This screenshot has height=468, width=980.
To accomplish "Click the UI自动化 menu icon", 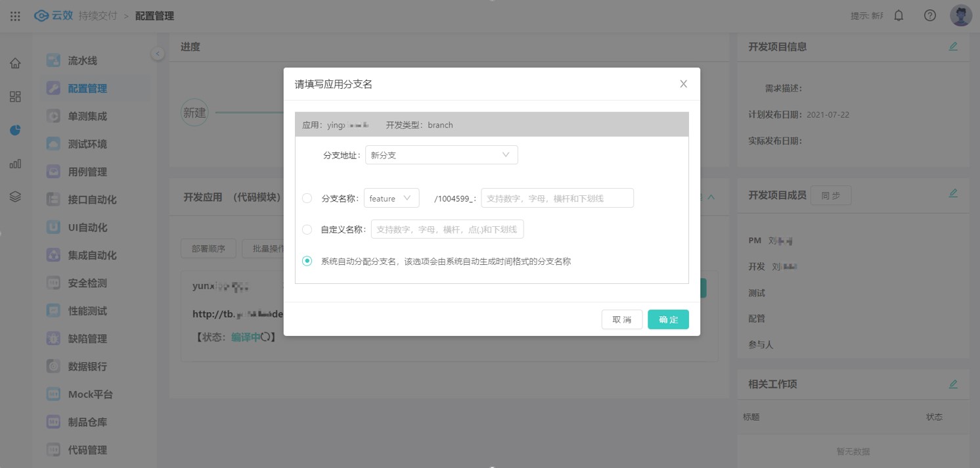I will click(x=53, y=227).
